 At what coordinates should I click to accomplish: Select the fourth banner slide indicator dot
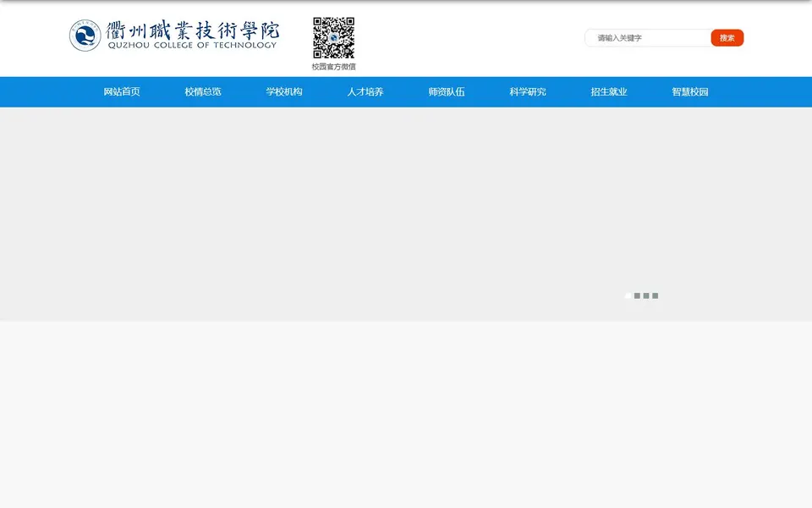click(x=655, y=295)
